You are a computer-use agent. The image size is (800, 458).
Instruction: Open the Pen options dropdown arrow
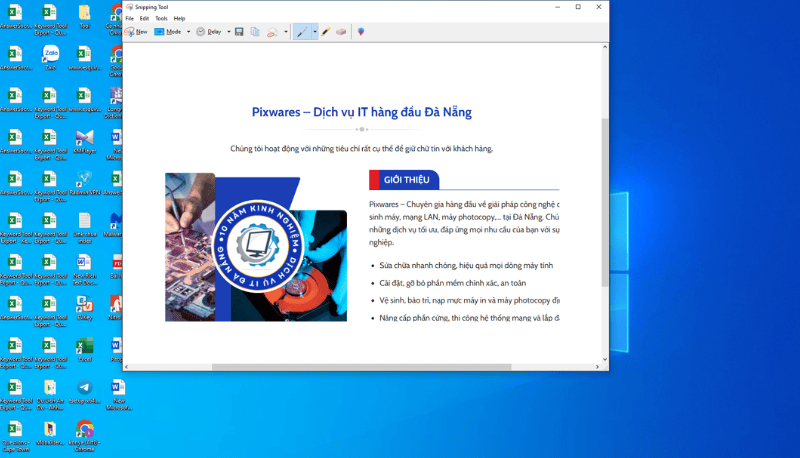314,32
